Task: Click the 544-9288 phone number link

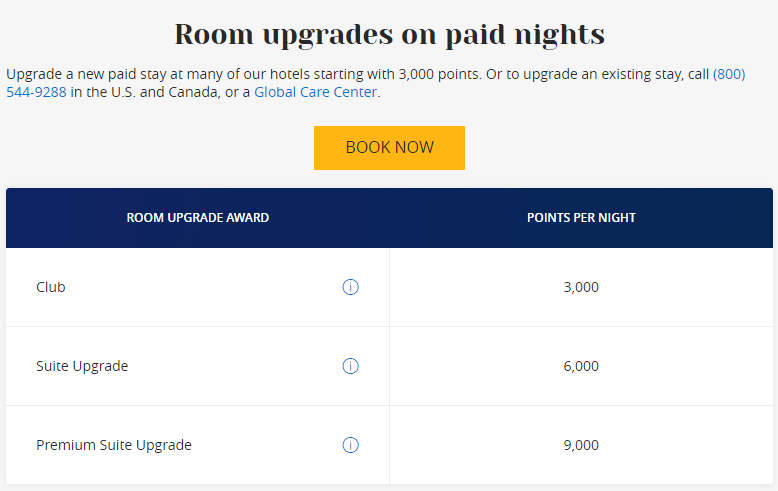Action: pyautogui.click(x=37, y=92)
